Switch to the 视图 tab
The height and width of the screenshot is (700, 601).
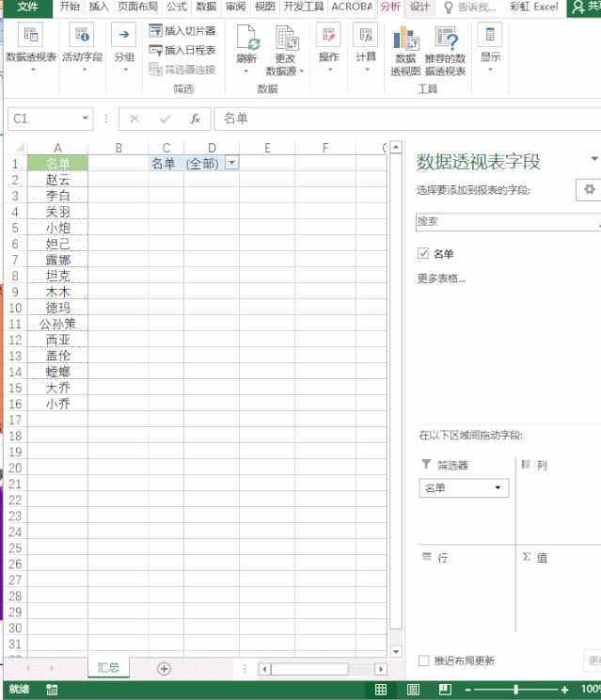tap(264, 8)
